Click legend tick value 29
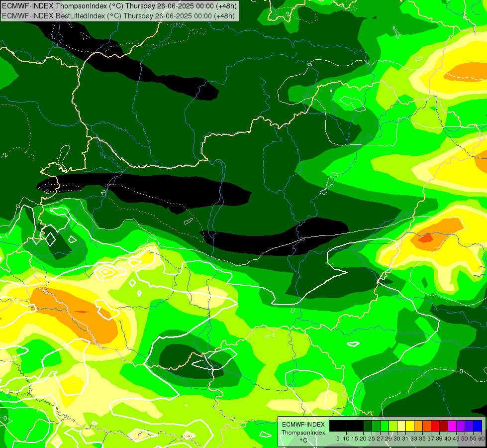 click(389, 439)
